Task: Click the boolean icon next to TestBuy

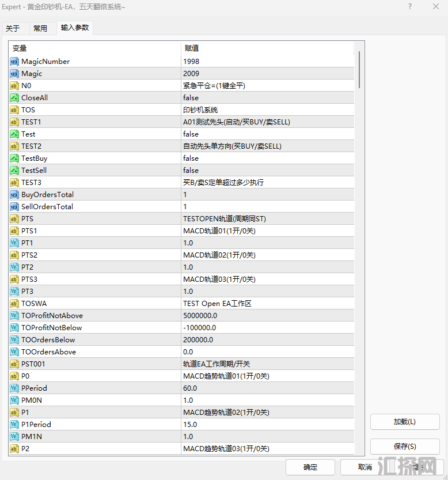Action: point(14,158)
